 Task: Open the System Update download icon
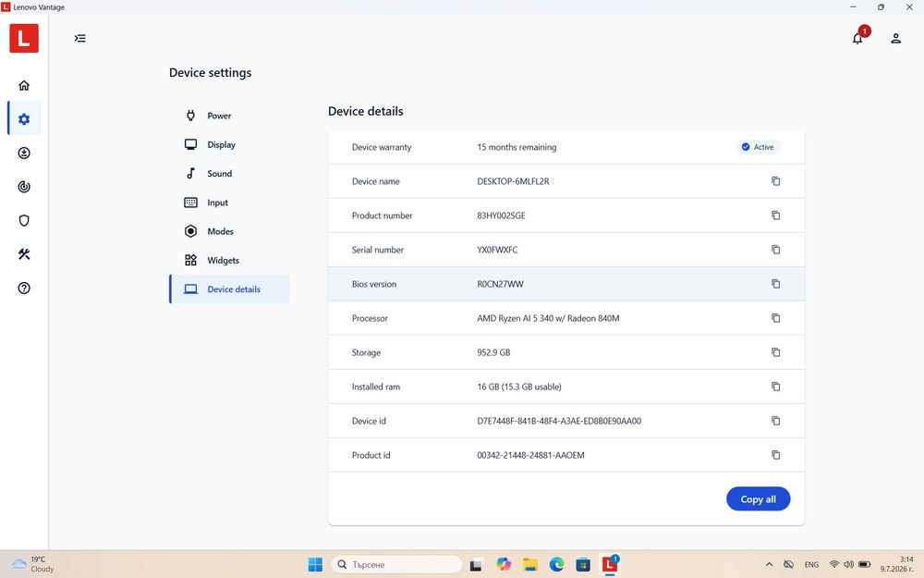[24, 154]
